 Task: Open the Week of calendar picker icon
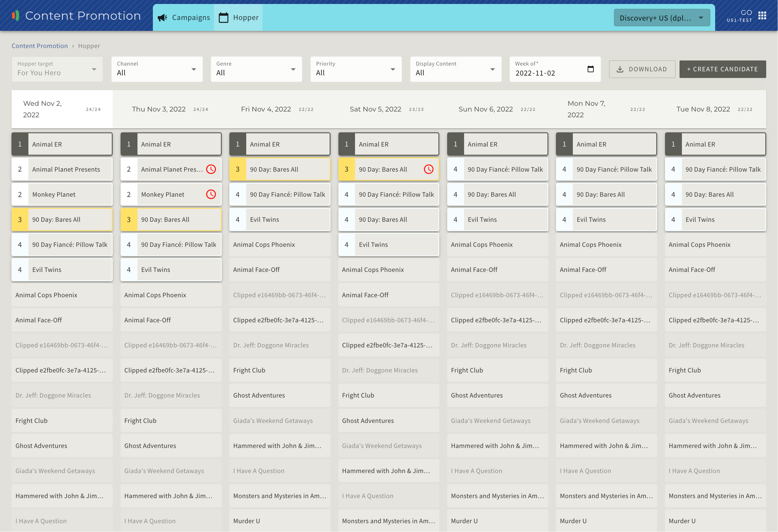point(591,69)
